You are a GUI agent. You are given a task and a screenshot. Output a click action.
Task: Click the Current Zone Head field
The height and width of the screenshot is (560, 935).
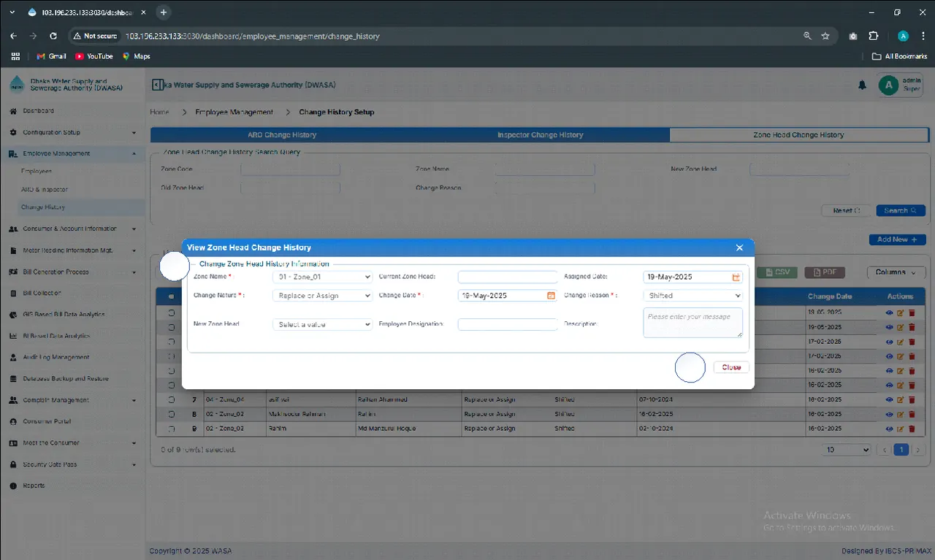508,277
